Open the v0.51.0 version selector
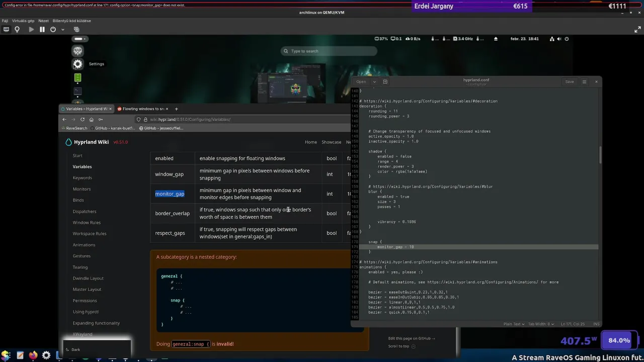 [121, 142]
